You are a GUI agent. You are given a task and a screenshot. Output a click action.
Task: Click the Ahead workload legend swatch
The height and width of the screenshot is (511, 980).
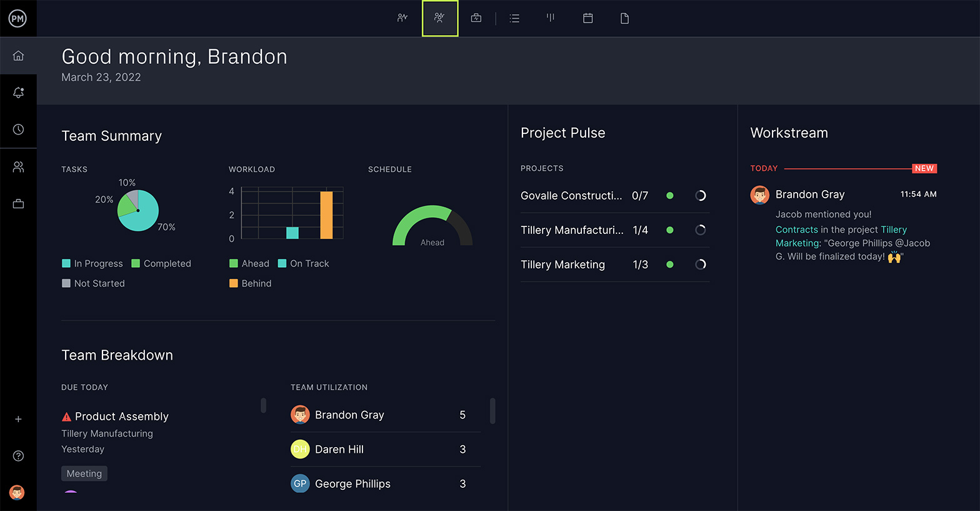pyautogui.click(x=234, y=263)
